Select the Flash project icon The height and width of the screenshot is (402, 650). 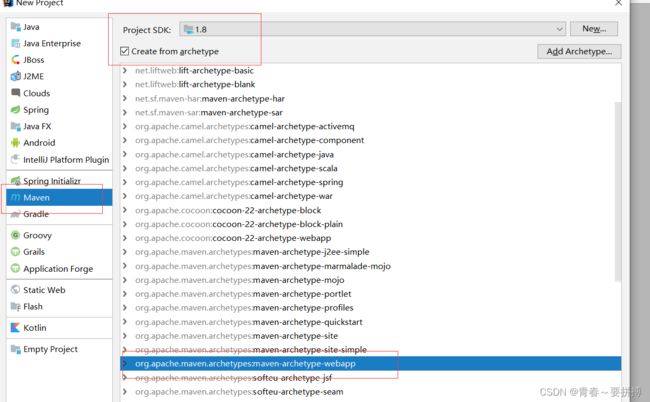[16, 306]
